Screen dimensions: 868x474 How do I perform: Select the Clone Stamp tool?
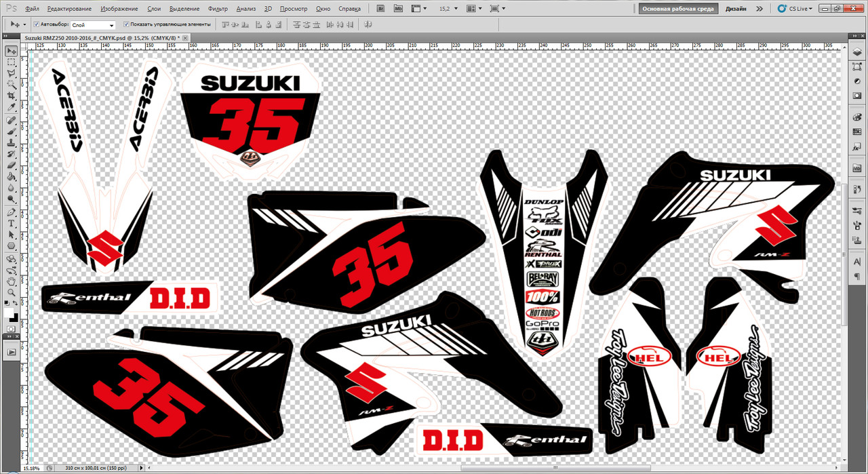coord(12,143)
